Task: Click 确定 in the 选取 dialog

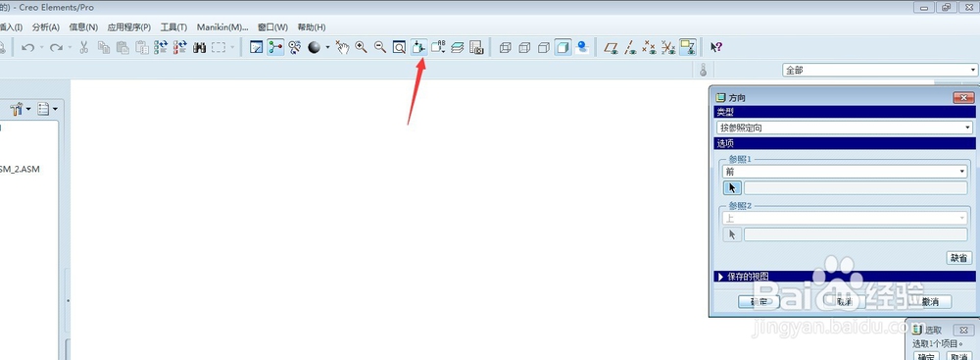Action: pyautogui.click(x=927, y=356)
